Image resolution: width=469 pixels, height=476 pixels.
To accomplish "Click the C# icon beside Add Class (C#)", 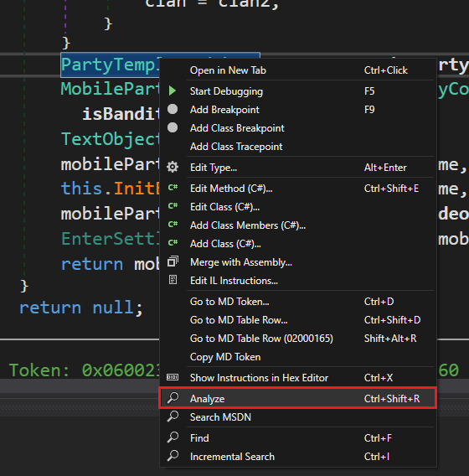I will [173, 242].
